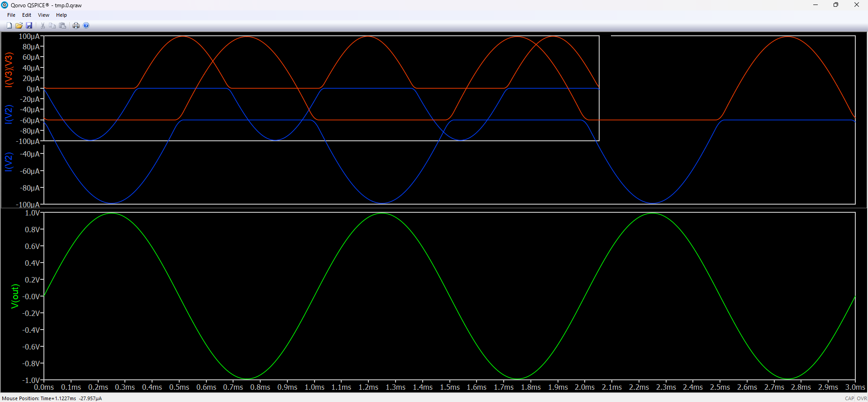This screenshot has height=402, width=868.
Task: Click the 1.0V label on the V(out) axis
Action: click(32, 213)
